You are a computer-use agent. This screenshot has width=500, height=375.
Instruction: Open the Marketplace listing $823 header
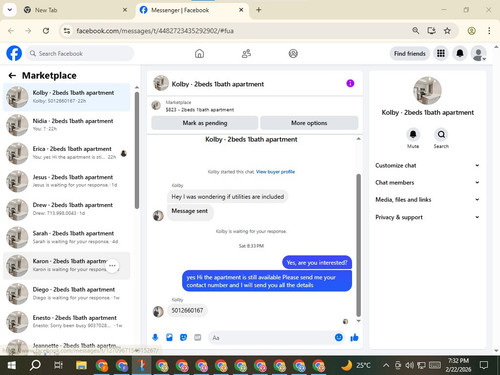pyautogui.click(x=254, y=106)
